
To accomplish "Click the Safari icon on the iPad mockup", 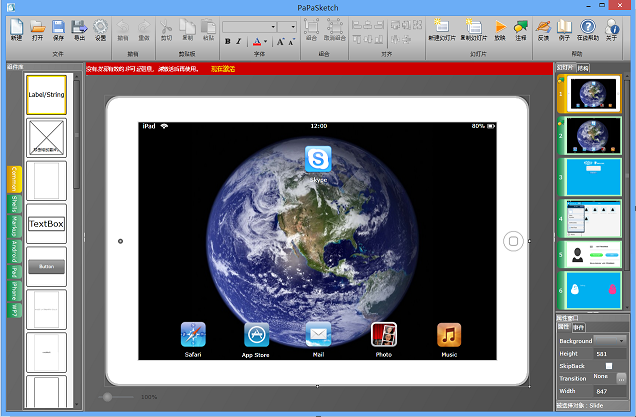I will click(x=193, y=335).
